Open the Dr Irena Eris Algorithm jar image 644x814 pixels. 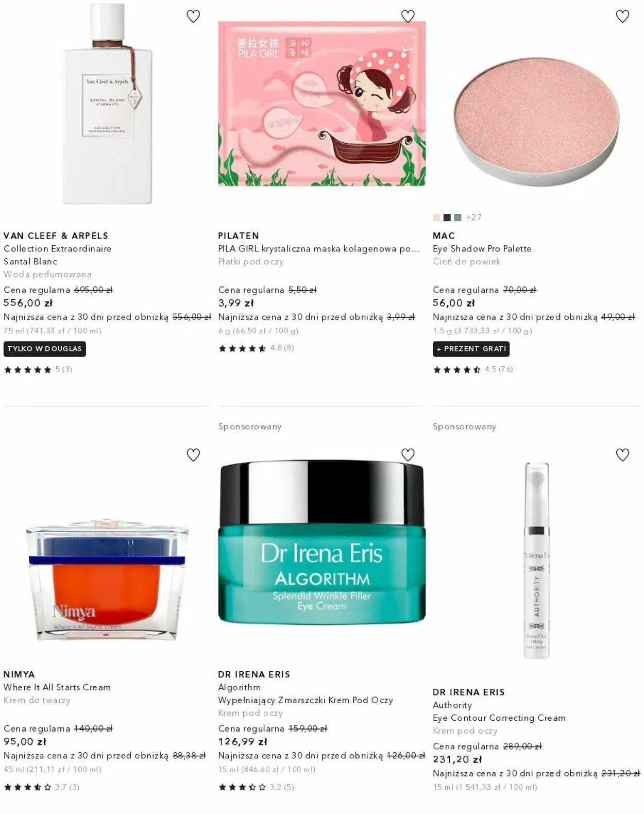point(322,542)
